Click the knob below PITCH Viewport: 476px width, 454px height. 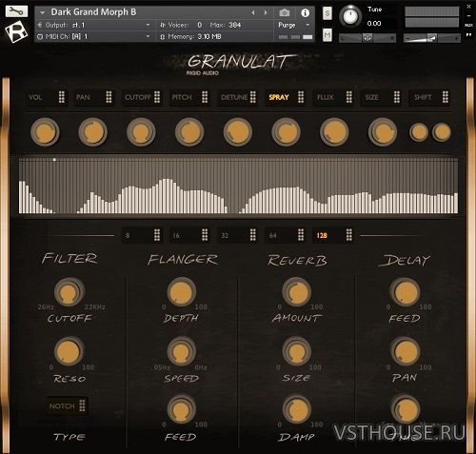pyautogui.click(x=189, y=132)
